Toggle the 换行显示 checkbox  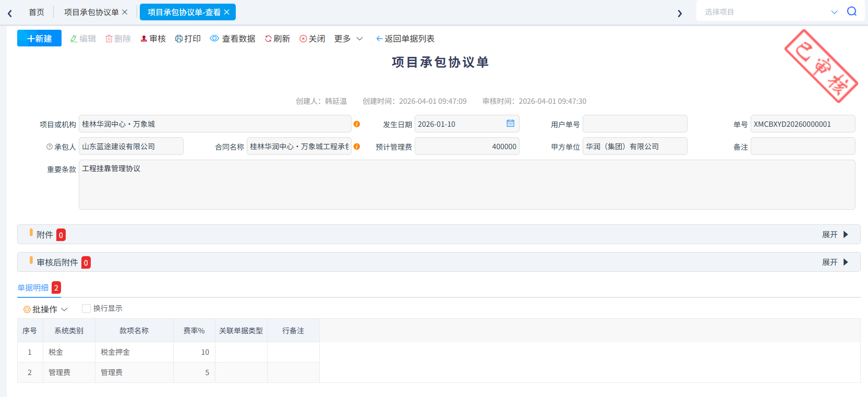(87, 308)
